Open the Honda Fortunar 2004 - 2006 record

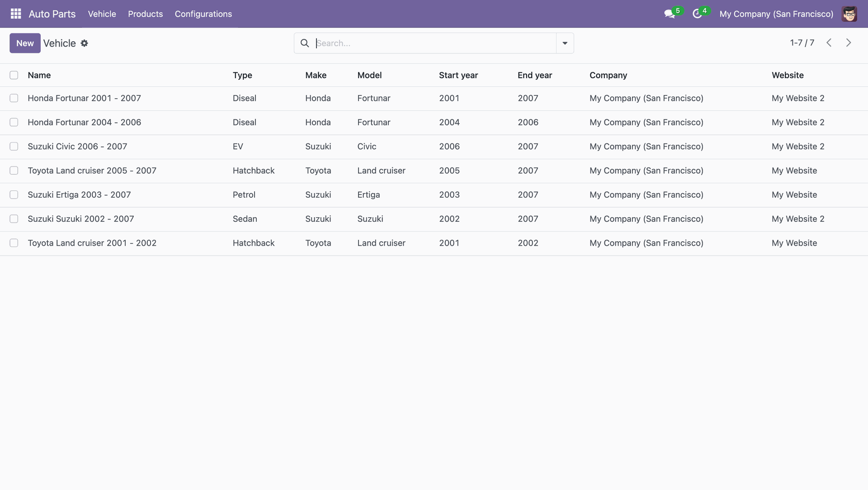(x=84, y=123)
